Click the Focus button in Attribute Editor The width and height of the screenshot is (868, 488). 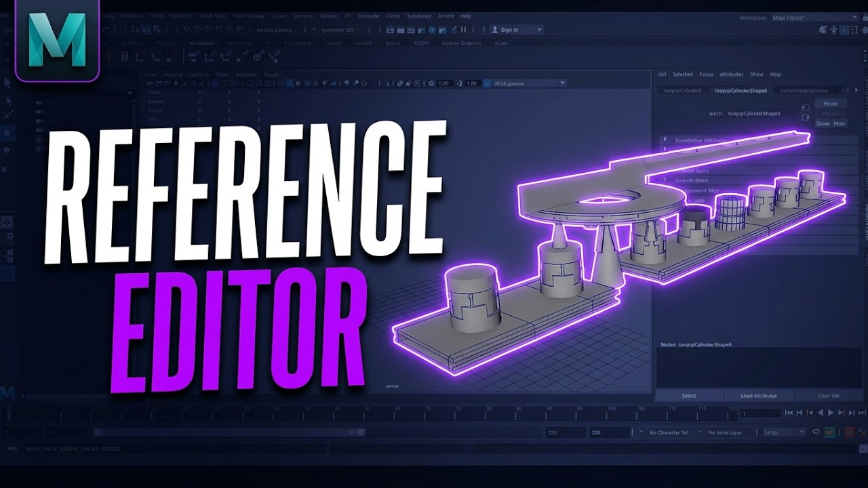tap(830, 104)
